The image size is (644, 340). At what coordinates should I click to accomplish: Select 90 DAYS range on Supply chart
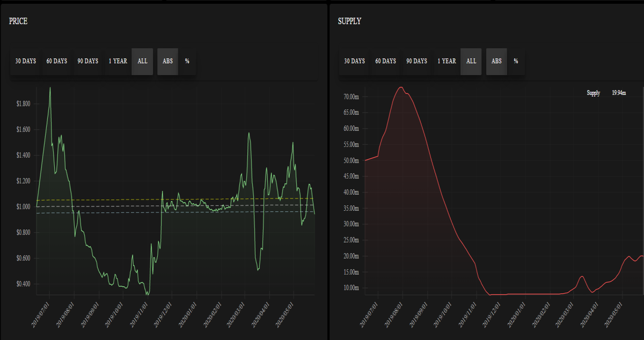[417, 61]
